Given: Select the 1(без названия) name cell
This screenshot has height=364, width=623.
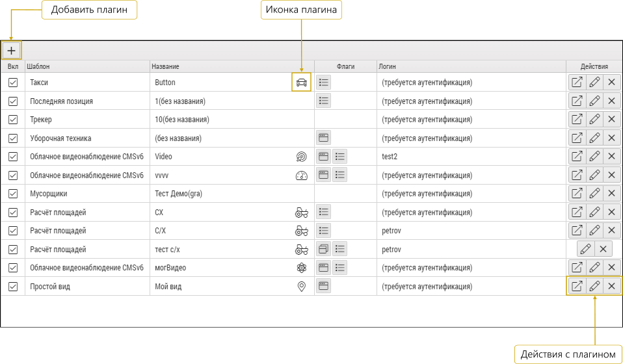Looking at the screenshot, I should pos(232,101).
